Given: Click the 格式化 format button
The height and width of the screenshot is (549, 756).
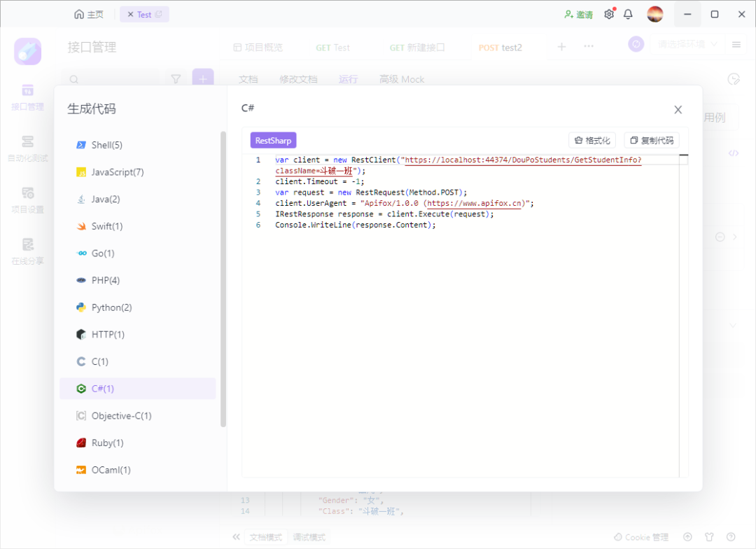Looking at the screenshot, I should [x=591, y=140].
